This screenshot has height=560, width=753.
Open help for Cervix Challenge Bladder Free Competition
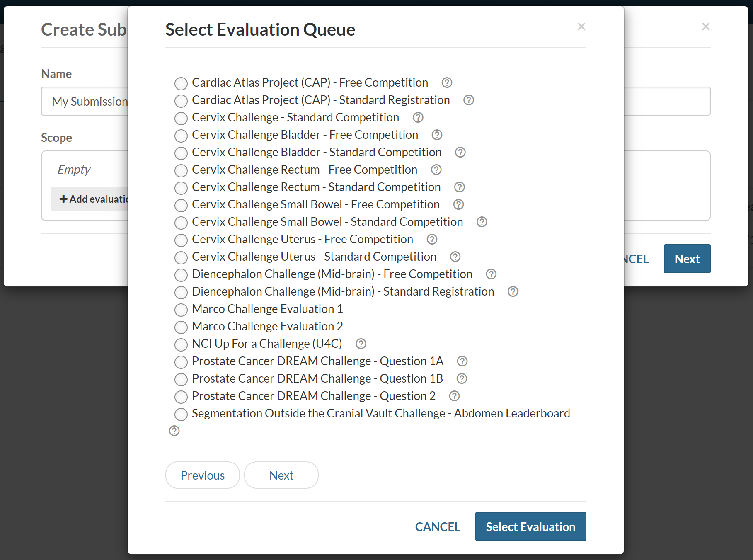tap(437, 135)
